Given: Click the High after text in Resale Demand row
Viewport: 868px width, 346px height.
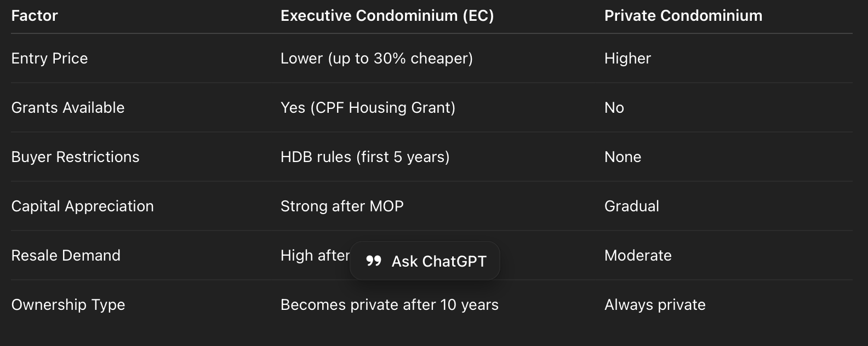Looking at the screenshot, I should (x=315, y=256).
